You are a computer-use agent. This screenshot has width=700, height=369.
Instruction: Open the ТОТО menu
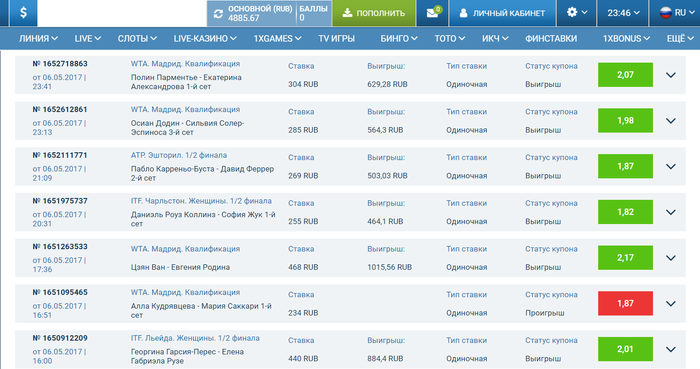(x=450, y=39)
